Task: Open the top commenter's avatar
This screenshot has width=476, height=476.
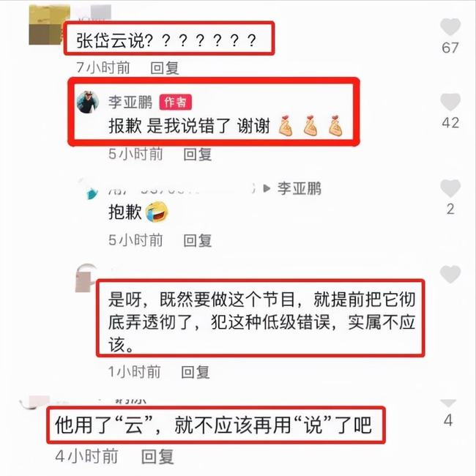Action: [45, 26]
